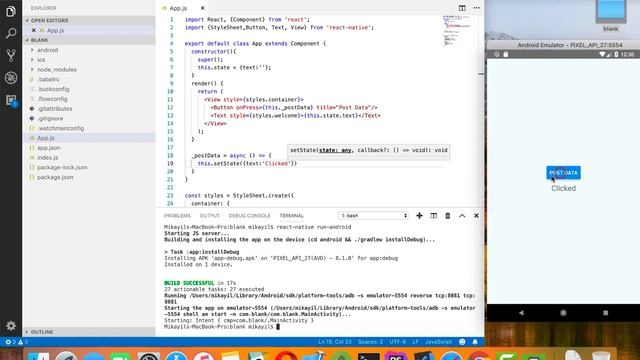This screenshot has width=640, height=360.
Task: Open the Terminal app in the Dock
Action: pyautogui.click(x=369, y=356)
